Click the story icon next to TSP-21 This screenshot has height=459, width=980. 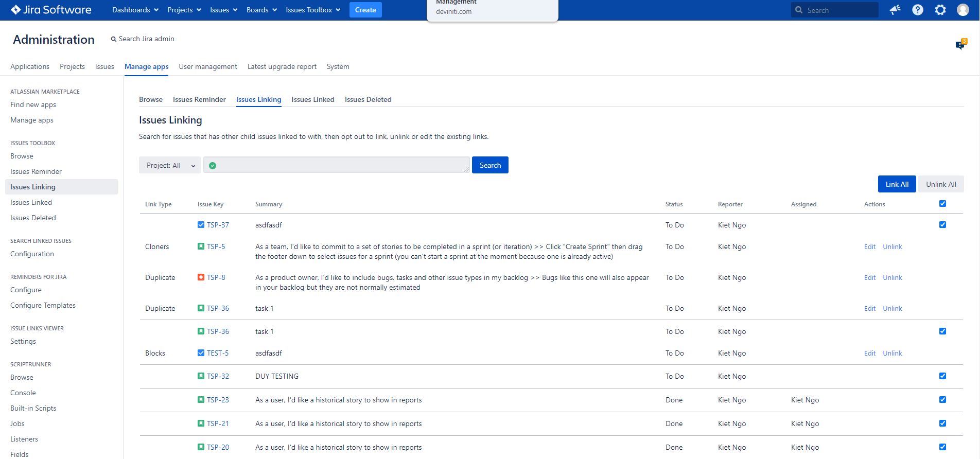[x=201, y=423]
